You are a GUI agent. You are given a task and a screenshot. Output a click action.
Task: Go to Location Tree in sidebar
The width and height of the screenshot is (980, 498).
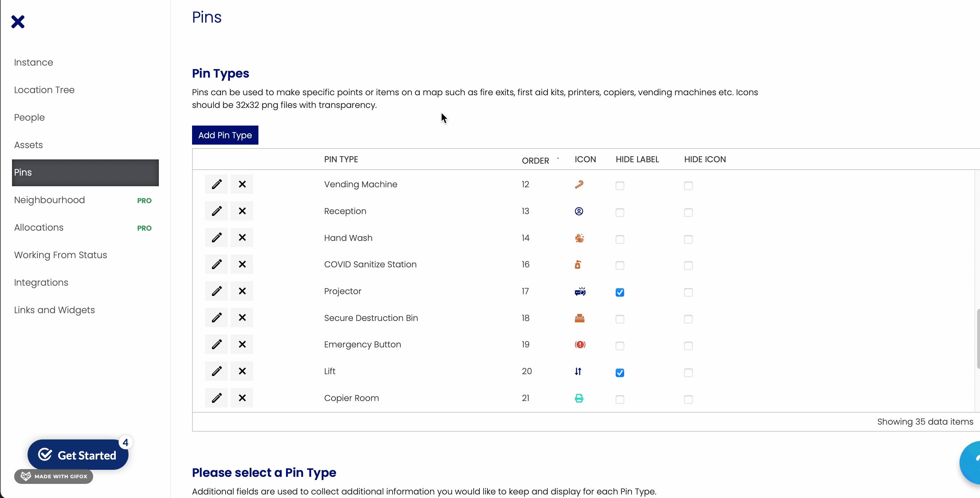click(x=44, y=90)
